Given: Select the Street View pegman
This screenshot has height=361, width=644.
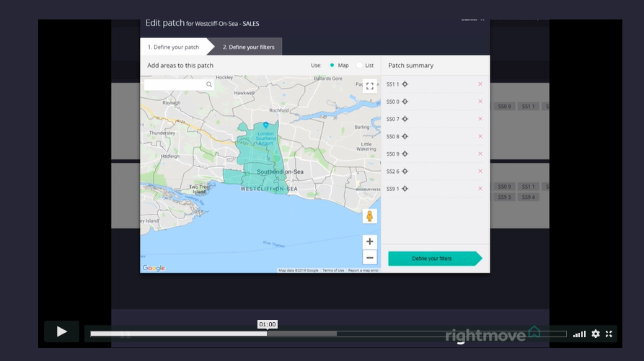Looking at the screenshot, I should coord(370,216).
